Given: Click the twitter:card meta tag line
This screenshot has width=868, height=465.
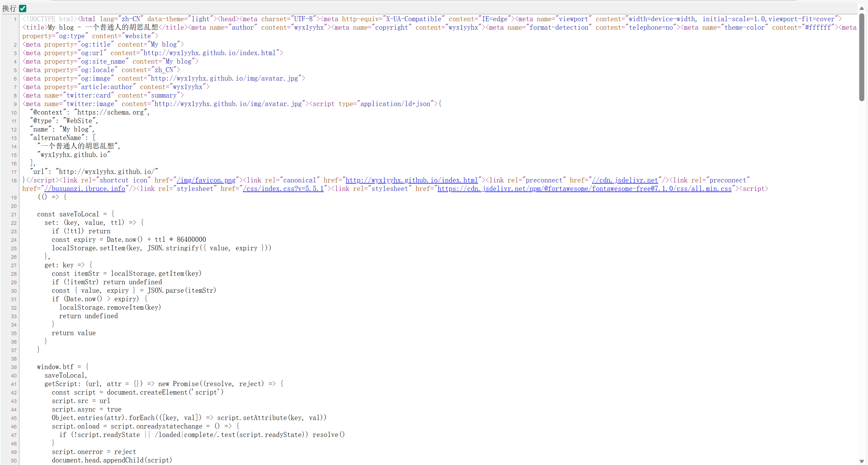Looking at the screenshot, I should pyautogui.click(x=103, y=95).
